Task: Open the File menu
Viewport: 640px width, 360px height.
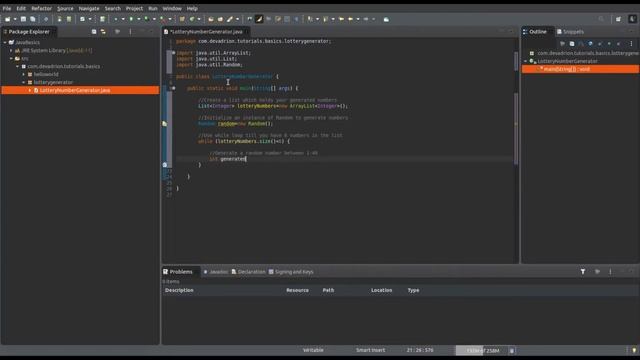Action: tap(7, 8)
